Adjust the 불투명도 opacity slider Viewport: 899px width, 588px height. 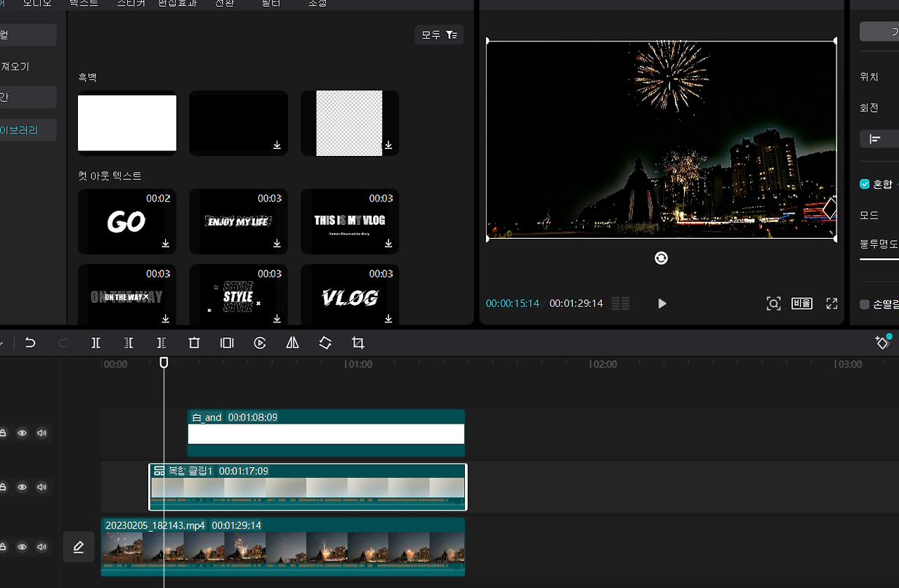(879, 259)
